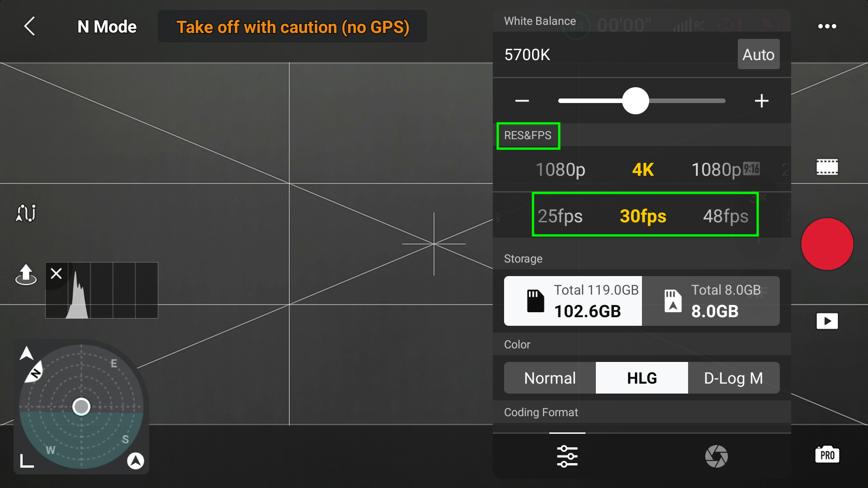
Task: Set color mode to Normal
Action: 550,378
